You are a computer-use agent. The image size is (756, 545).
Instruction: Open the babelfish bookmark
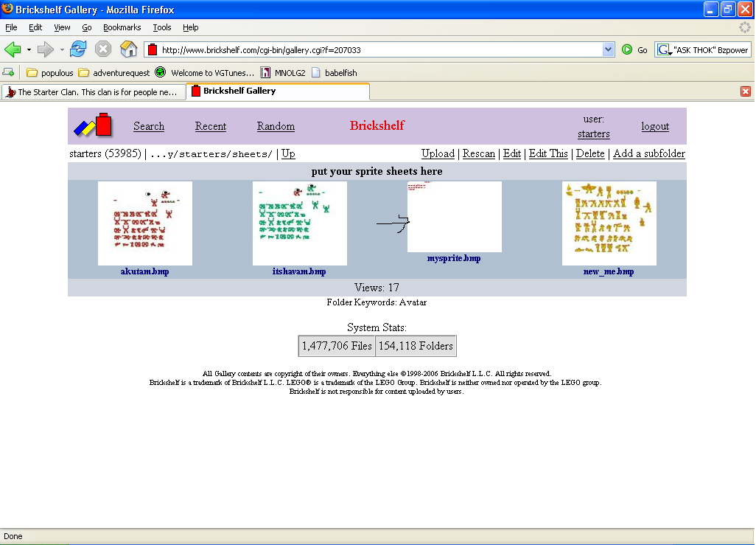(335, 73)
